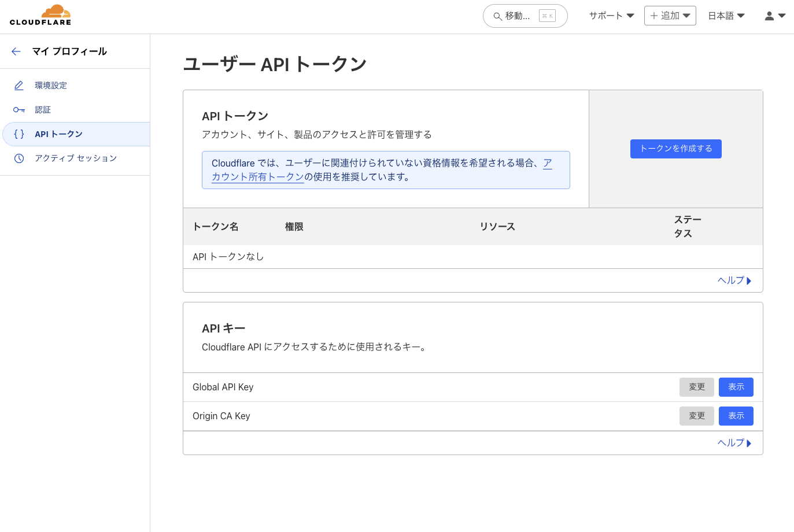Click the トークンを作成する button

click(x=675, y=149)
